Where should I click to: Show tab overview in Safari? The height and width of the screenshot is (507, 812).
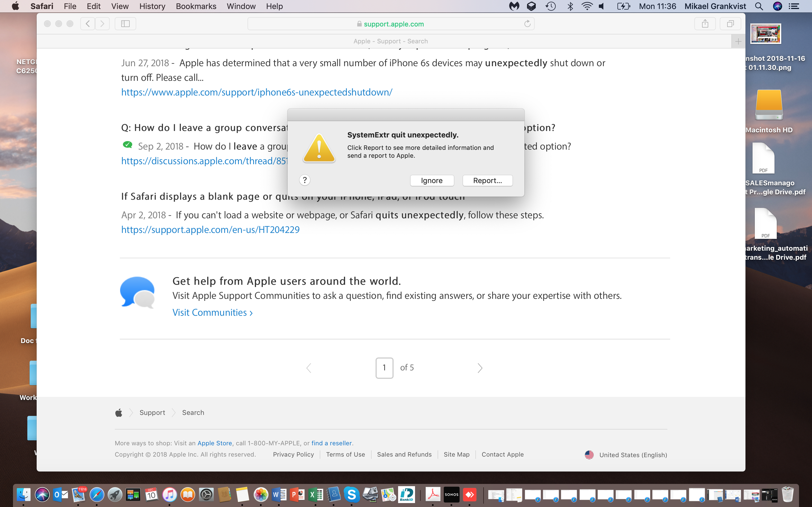[x=730, y=23]
